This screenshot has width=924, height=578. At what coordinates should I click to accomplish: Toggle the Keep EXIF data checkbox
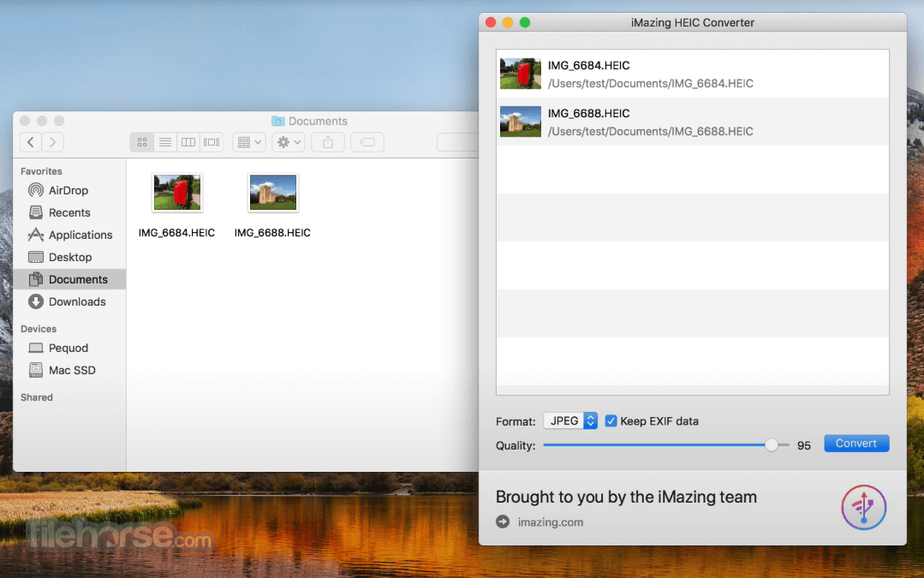pyautogui.click(x=611, y=420)
